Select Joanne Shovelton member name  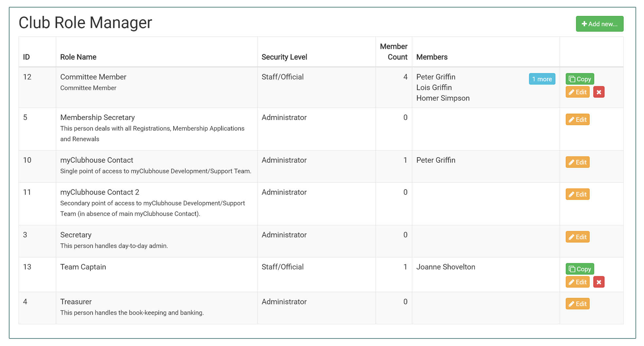coord(445,267)
